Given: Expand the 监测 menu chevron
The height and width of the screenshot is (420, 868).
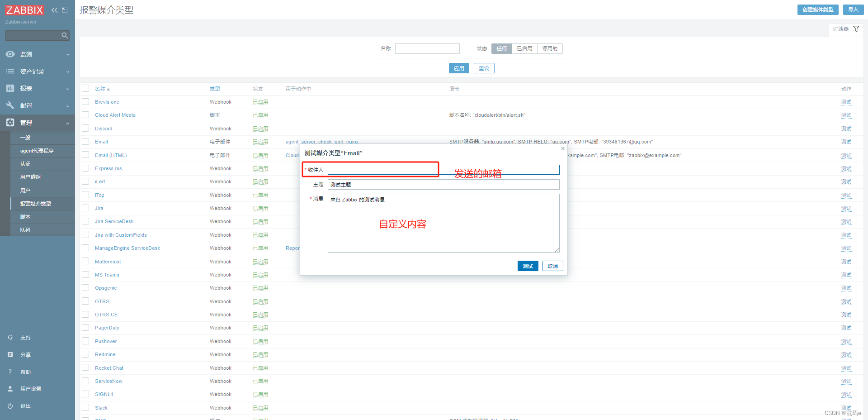Looking at the screenshot, I should coord(68,55).
